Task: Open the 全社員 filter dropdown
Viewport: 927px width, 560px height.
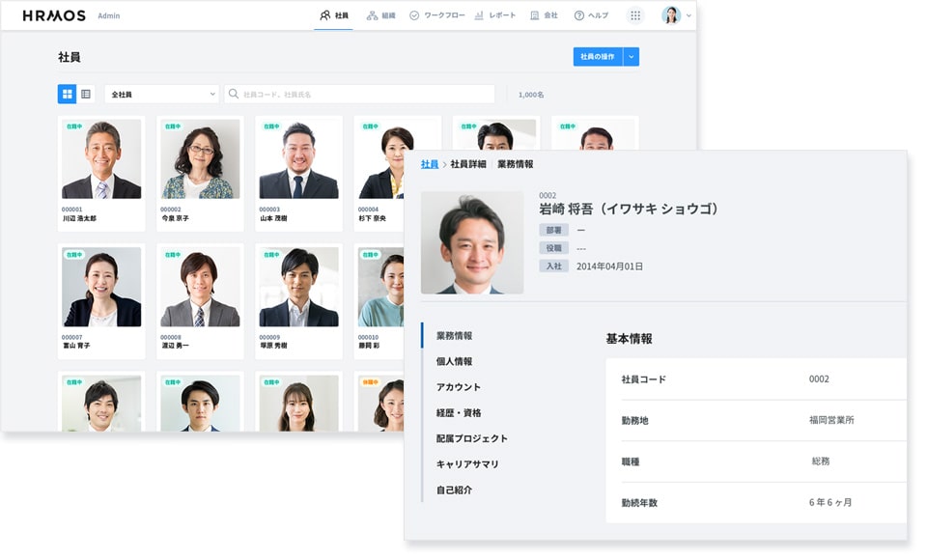Action: click(x=160, y=93)
